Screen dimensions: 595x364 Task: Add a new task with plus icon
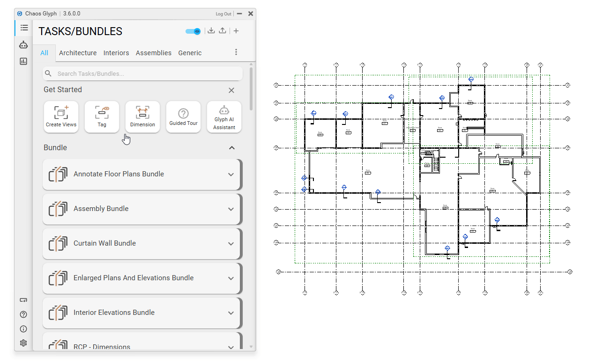point(236,31)
